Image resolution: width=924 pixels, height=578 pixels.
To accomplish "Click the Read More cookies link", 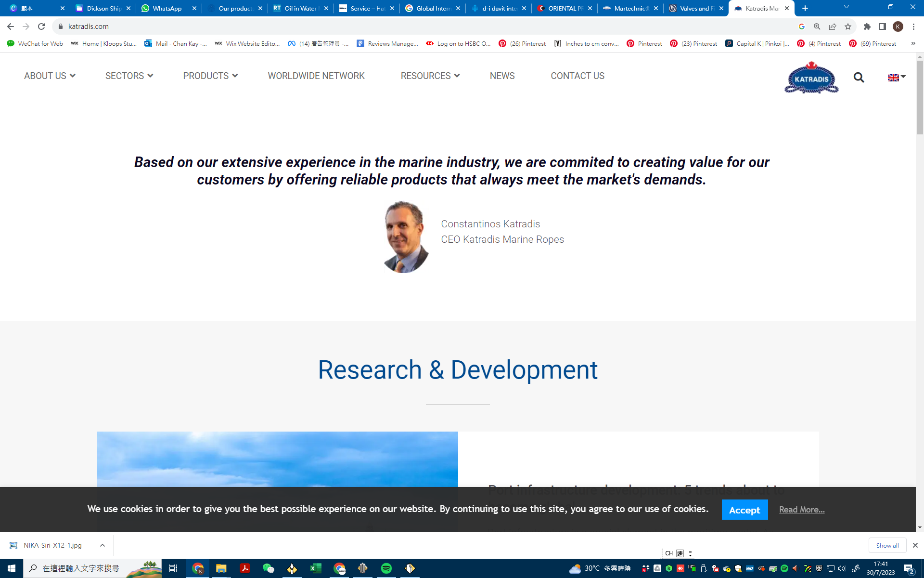I will click(x=802, y=510).
